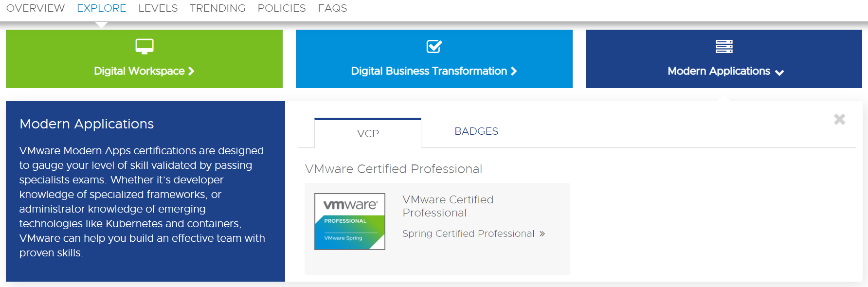Image resolution: width=868 pixels, height=287 pixels.
Task: Click the VMware Certified Professional card title
Action: point(448,206)
